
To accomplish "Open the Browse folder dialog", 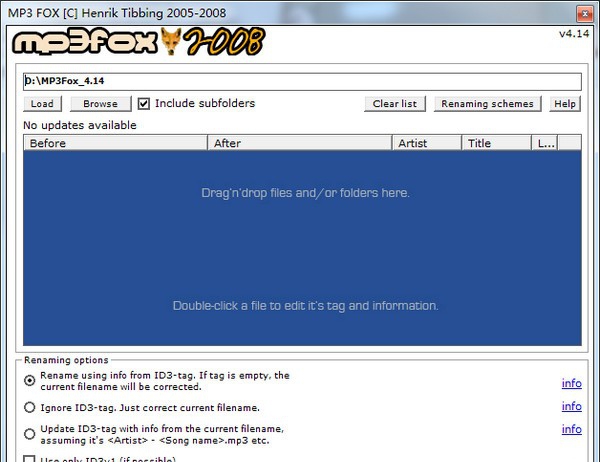I will tap(100, 104).
